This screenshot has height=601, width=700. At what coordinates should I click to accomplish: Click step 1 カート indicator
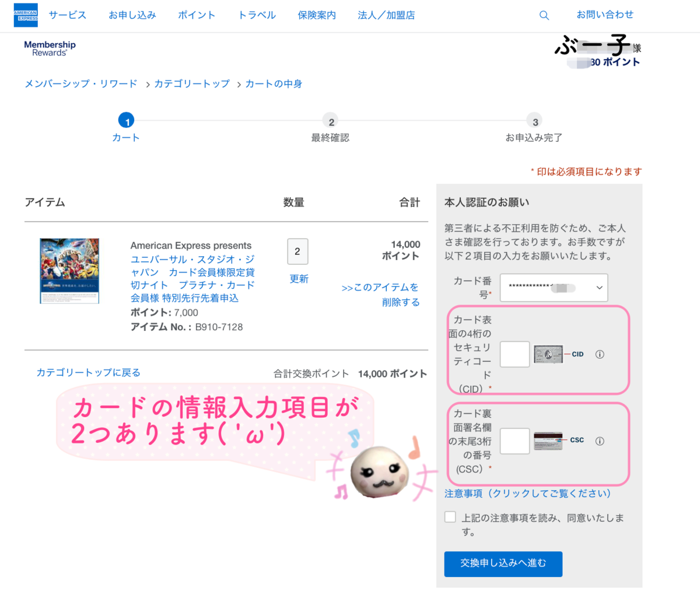pyautogui.click(x=127, y=128)
